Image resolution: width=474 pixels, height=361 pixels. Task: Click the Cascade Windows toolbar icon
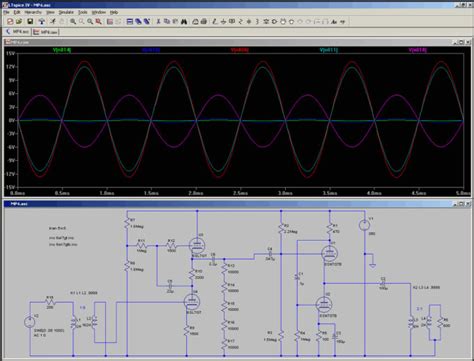(x=138, y=22)
